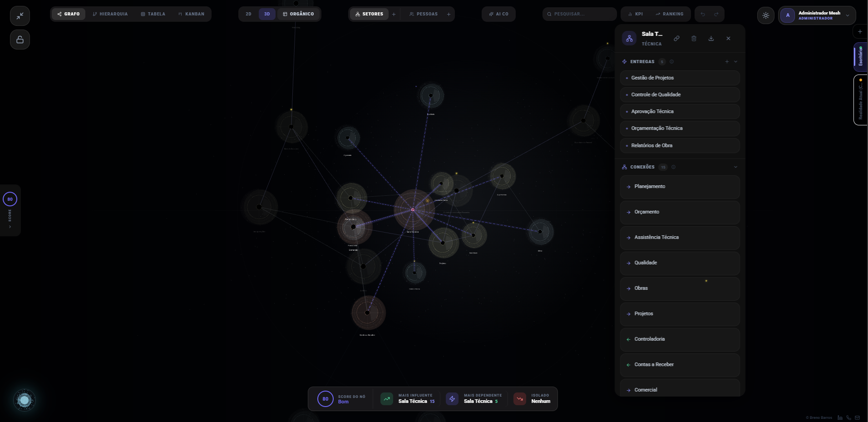Viewport: 868px width, 422px height.
Task: Undo the last action
Action: coord(703,14)
